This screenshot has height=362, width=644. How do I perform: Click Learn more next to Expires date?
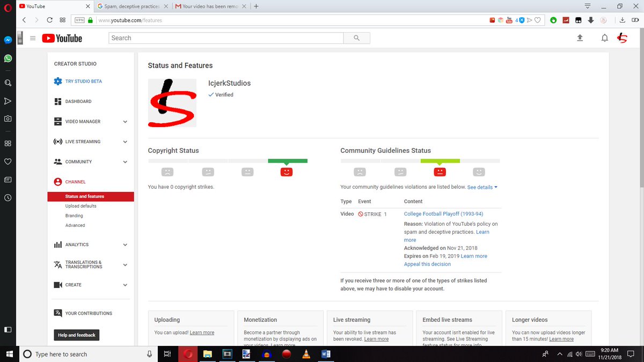(x=474, y=256)
